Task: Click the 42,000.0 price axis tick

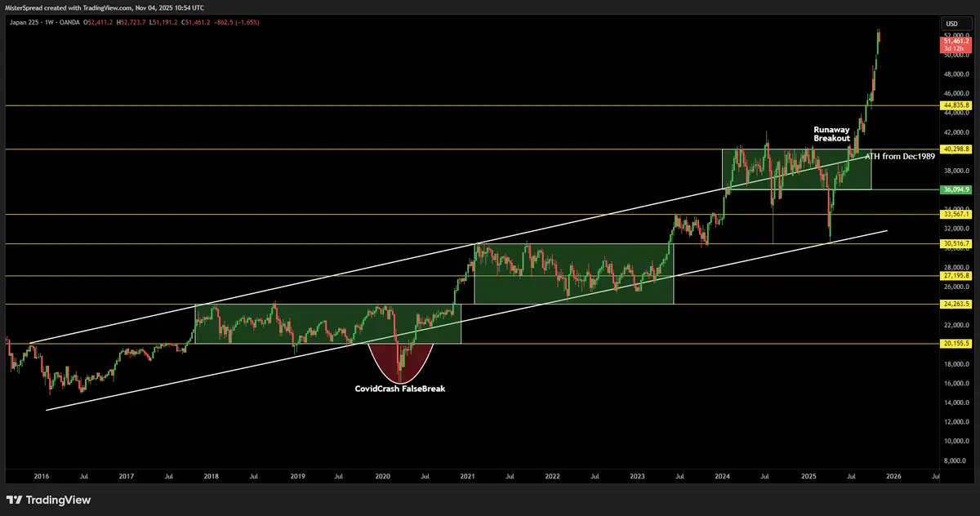Action: point(957,132)
